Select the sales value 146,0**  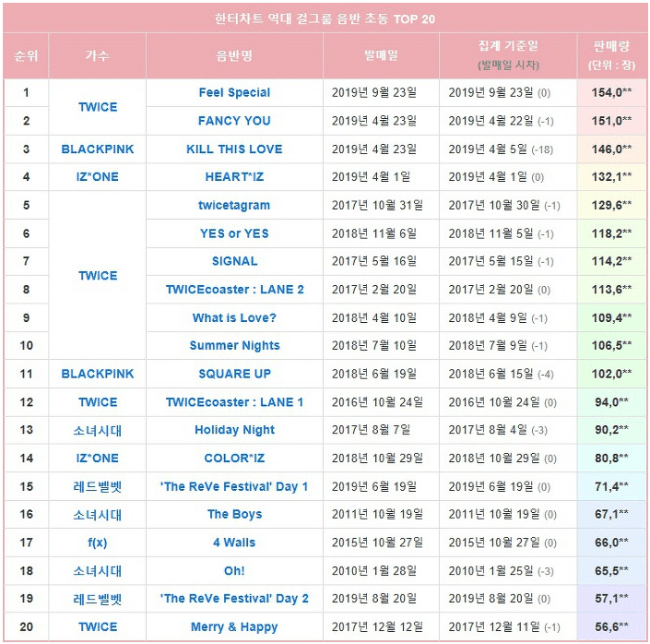click(x=612, y=149)
